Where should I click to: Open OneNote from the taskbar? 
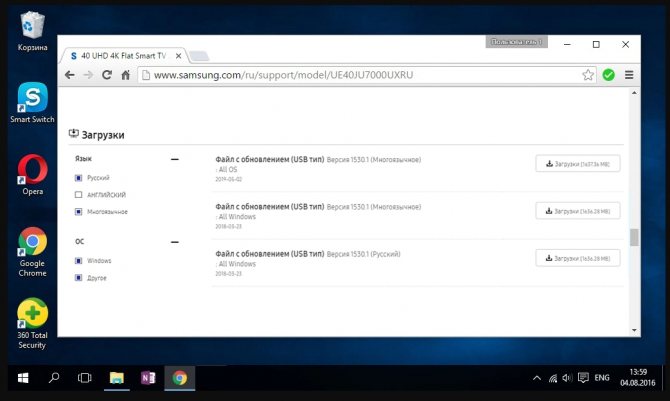pyautogui.click(x=148, y=378)
